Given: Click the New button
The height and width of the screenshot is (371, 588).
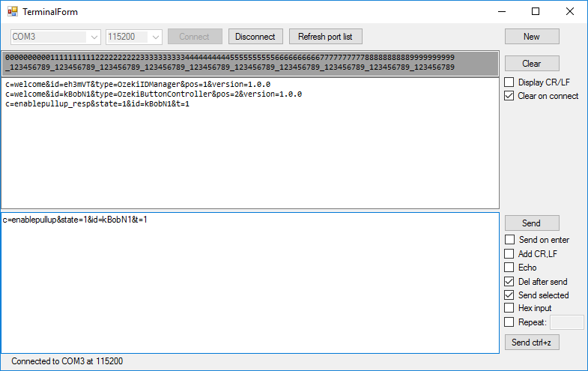Looking at the screenshot, I should point(532,37).
